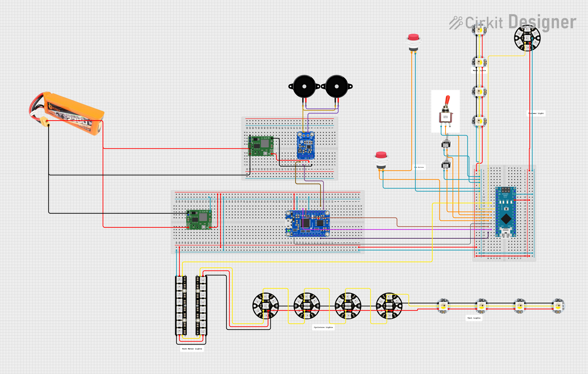The image size is (588, 374).
Task: Select the long 63-column breadboard
Action: [x=268, y=222]
